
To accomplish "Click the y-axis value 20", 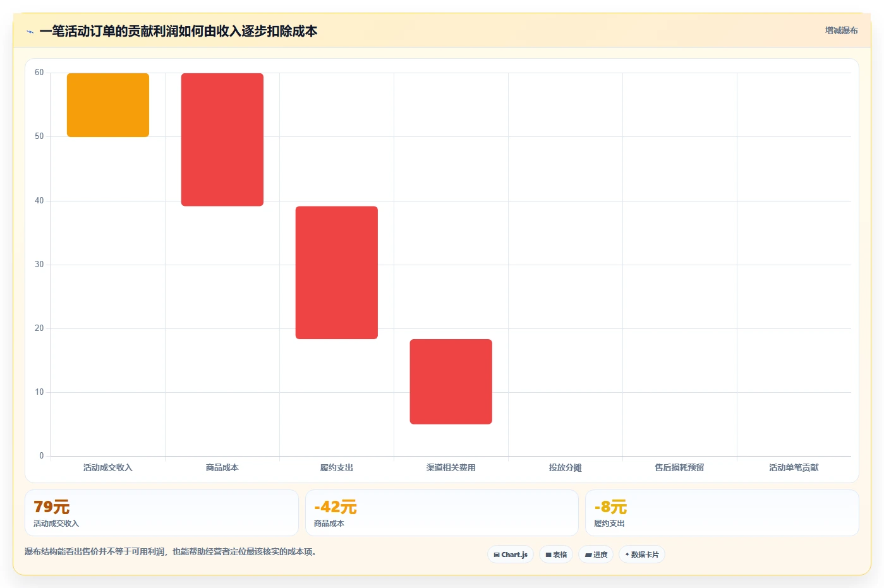I will point(39,328).
